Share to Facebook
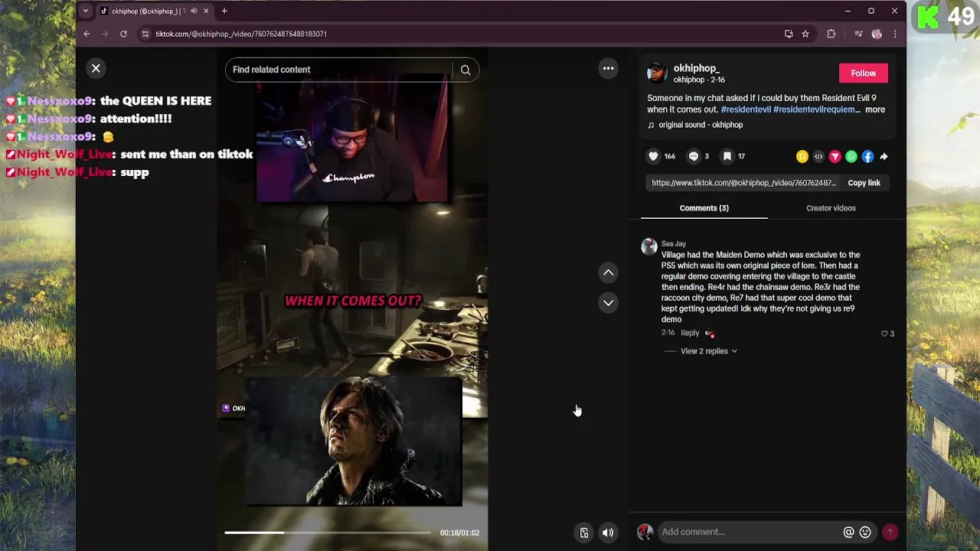 coord(867,156)
